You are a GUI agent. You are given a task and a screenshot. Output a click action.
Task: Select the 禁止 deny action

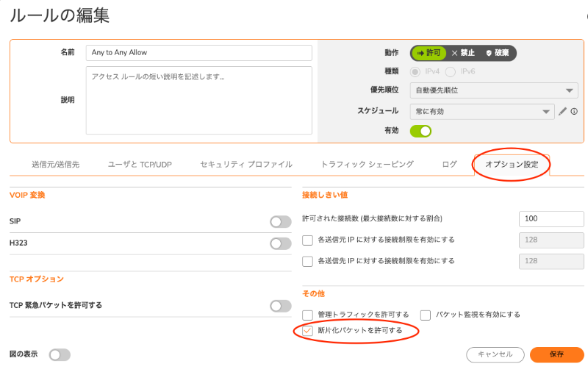pyautogui.click(x=463, y=53)
